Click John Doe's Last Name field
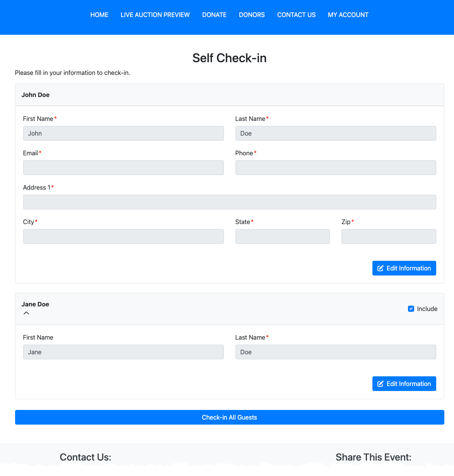The width and height of the screenshot is (454, 476). click(335, 133)
